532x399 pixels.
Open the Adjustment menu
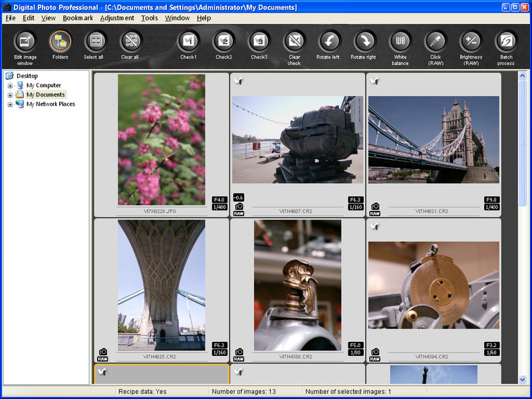pyautogui.click(x=117, y=18)
